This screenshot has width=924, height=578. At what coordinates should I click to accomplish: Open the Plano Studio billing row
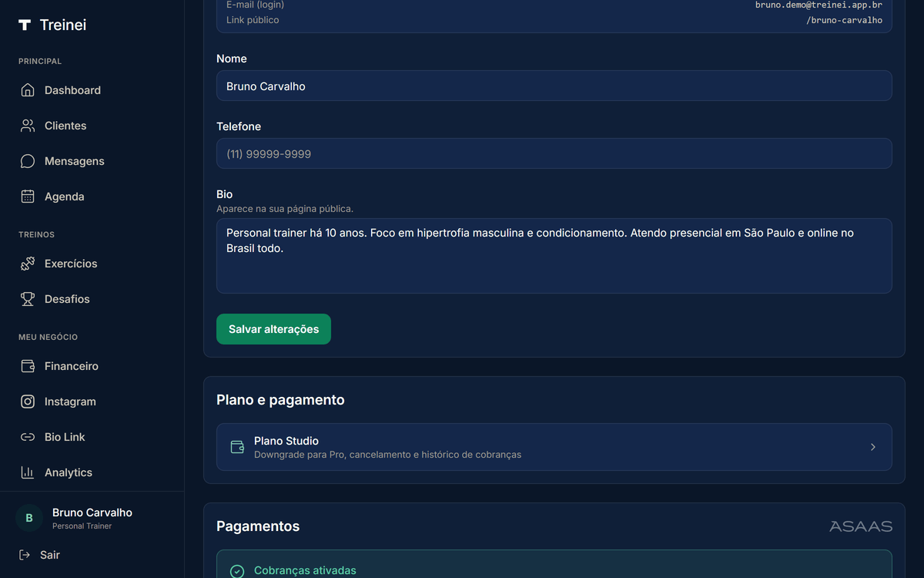(x=554, y=447)
